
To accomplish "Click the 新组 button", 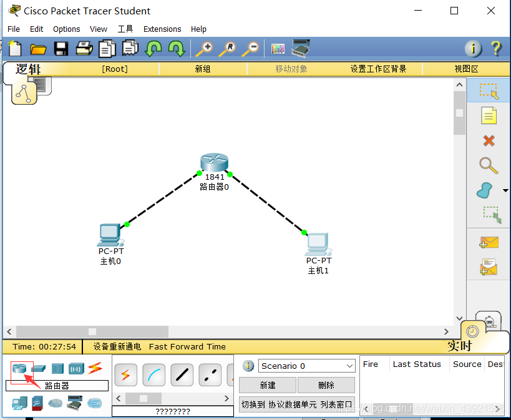I will (x=203, y=69).
